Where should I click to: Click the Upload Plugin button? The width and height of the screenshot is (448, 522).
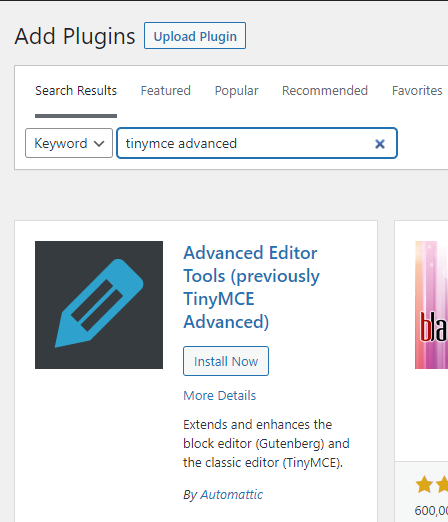coord(195,36)
